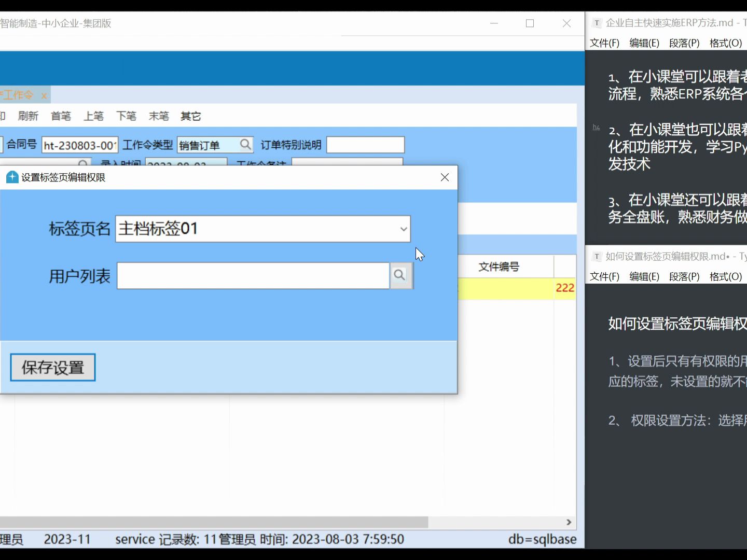This screenshot has width=747, height=560.
Task: Click the Typora T icon in 编辑权限.md title bar
Action: click(597, 256)
